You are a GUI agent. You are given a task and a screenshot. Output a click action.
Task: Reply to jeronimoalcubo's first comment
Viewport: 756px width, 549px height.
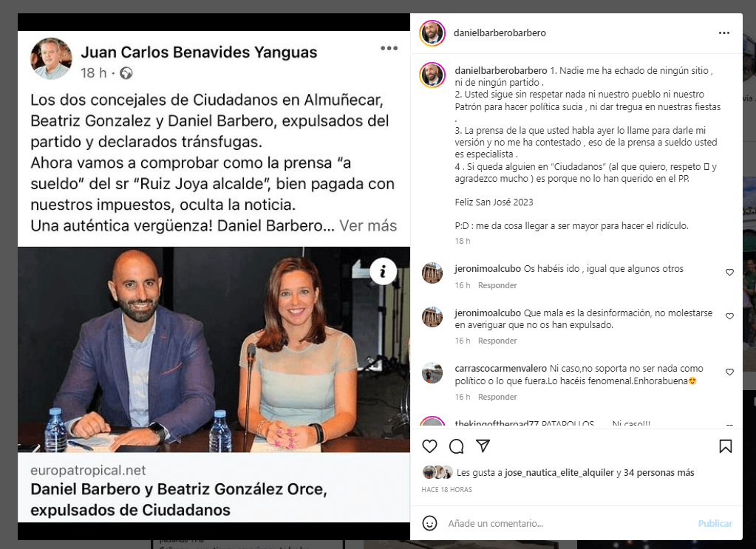coord(497,285)
